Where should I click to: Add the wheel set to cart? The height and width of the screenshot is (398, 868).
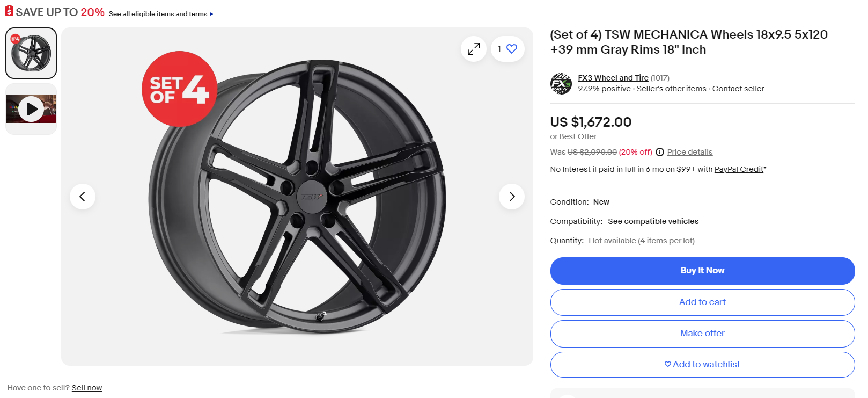tap(702, 302)
